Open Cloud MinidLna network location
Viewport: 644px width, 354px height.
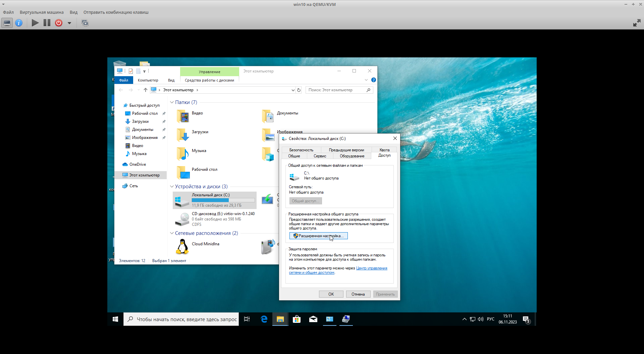click(x=205, y=244)
